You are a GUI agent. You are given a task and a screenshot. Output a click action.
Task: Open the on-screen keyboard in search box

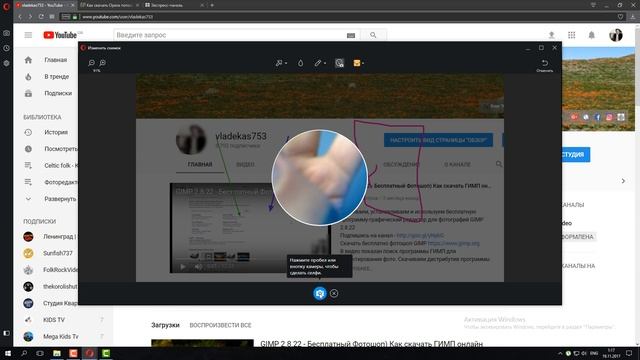coord(351,36)
